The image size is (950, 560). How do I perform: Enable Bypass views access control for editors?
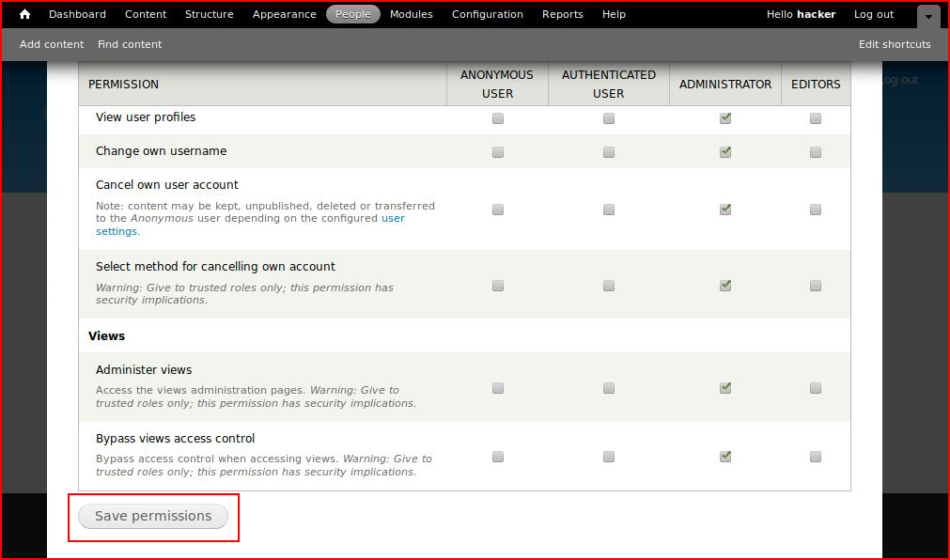tap(816, 457)
